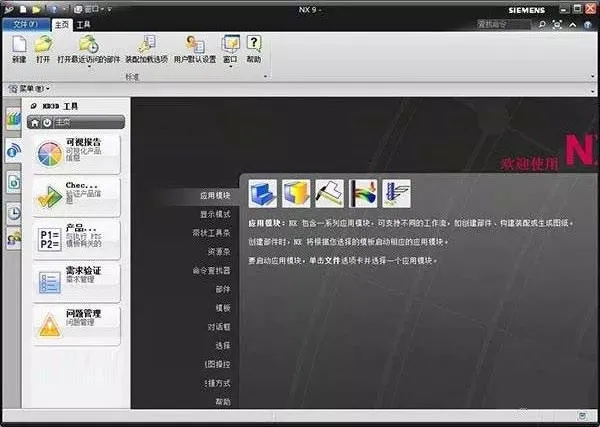Click the NX logo icon in title bar
The image size is (600, 427).
coord(8,9)
